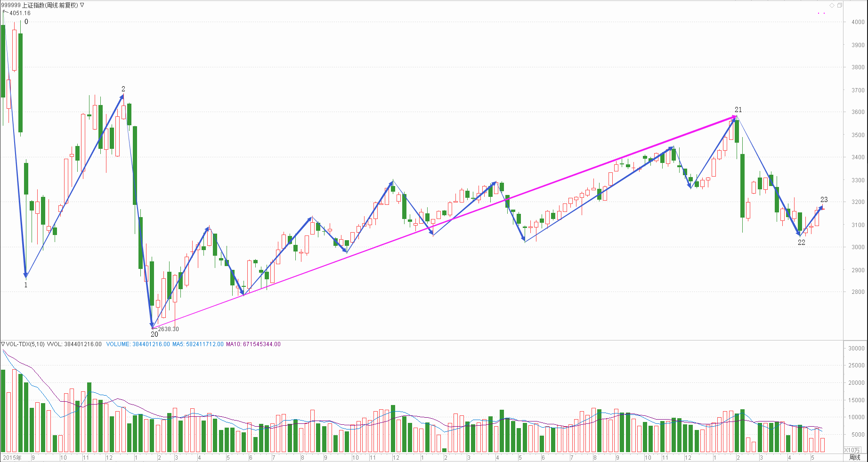Select wave point label 23 near the chart end

coord(824,200)
